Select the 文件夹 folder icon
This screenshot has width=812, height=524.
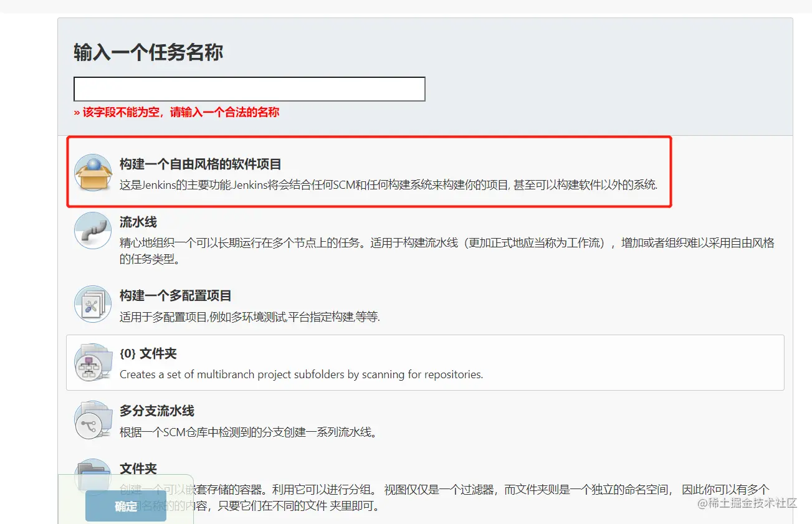click(x=93, y=477)
